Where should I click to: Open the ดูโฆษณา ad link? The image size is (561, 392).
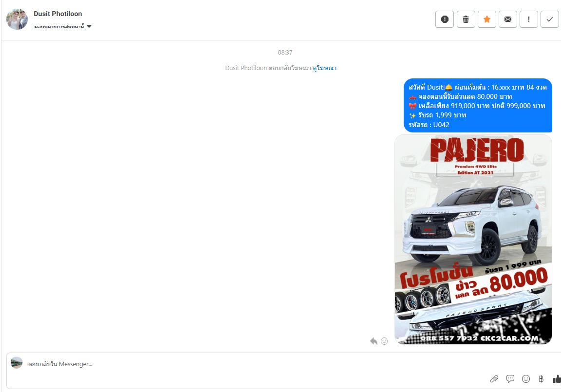point(324,68)
